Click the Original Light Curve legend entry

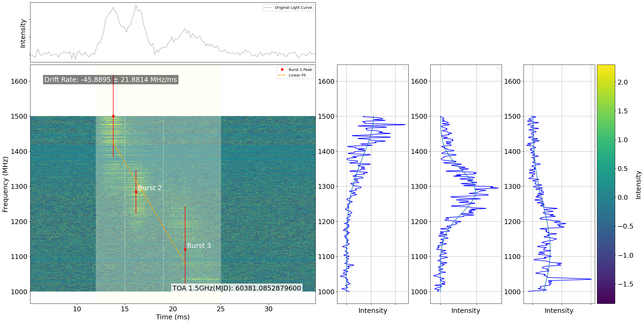tap(288, 7)
